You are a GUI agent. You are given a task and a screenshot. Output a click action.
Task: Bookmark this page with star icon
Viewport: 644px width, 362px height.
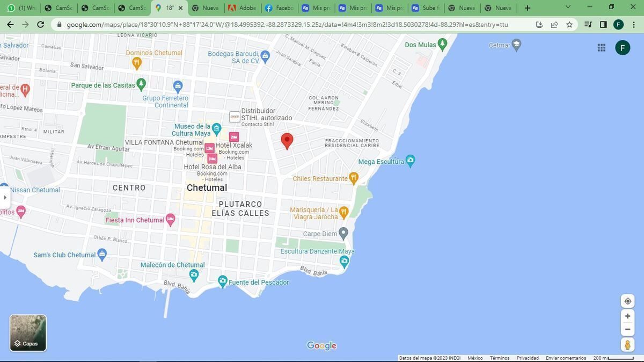coord(569,25)
